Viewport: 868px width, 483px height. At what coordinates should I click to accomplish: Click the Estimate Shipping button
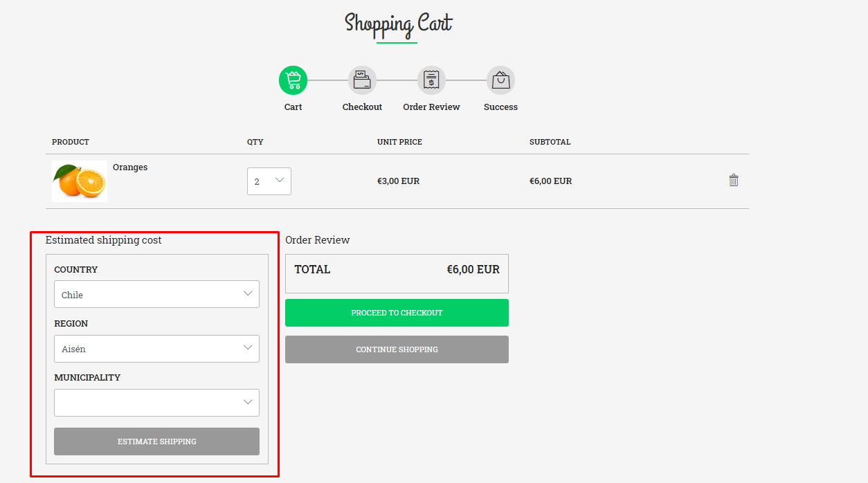[x=156, y=441]
